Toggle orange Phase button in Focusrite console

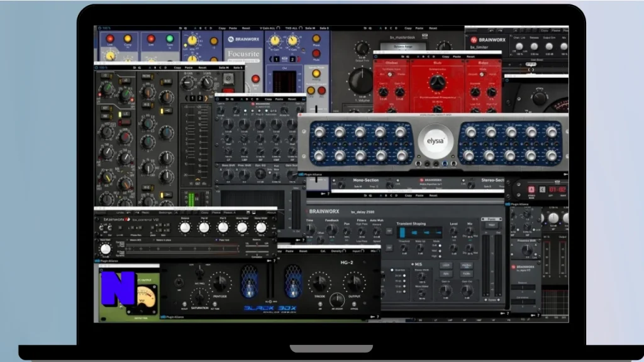click(x=316, y=40)
